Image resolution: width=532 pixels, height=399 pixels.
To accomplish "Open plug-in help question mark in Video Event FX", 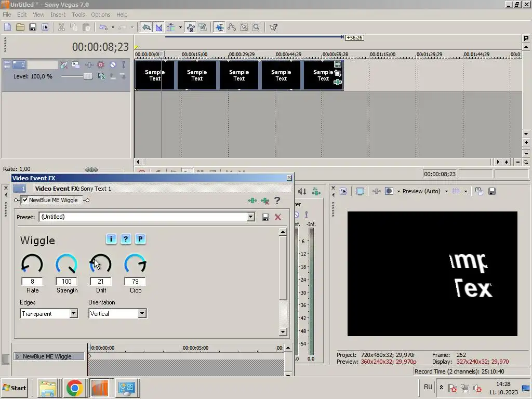I will point(277,201).
